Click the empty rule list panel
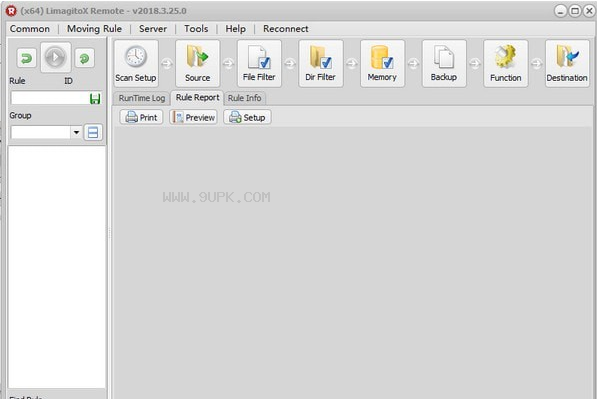This screenshot has width=597, height=399. click(57, 267)
